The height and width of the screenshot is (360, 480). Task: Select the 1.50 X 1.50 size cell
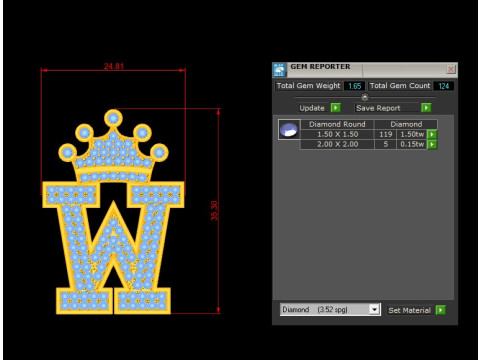(x=337, y=134)
